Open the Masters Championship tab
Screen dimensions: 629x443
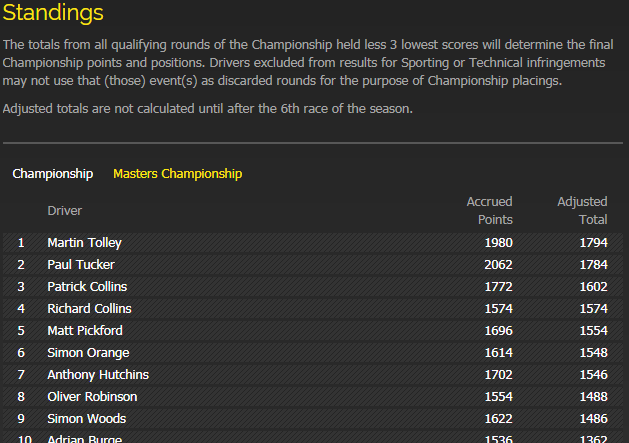177,174
